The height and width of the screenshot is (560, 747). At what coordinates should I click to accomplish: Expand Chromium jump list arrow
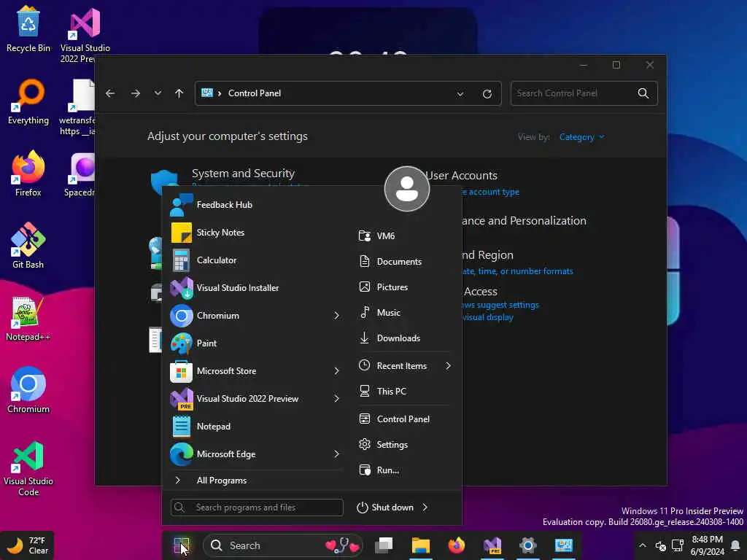click(x=336, y=315)
